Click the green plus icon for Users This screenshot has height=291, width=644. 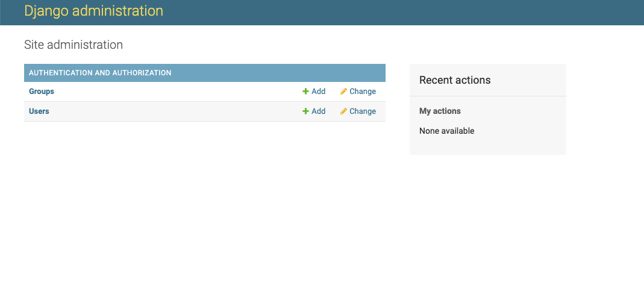coord(305,111)
